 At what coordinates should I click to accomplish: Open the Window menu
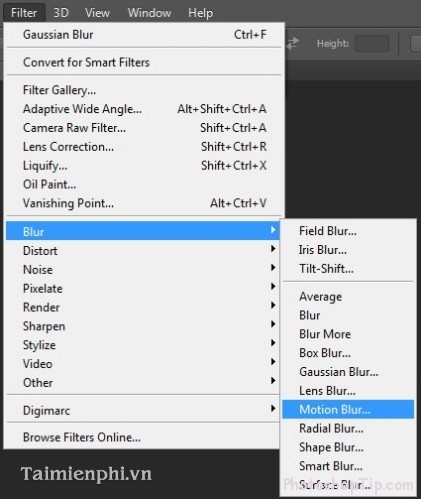(149, 13)
